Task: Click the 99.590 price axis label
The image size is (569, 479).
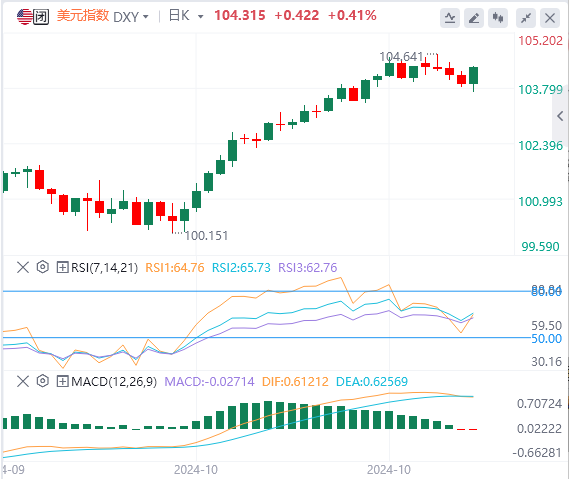Action: click(540, 247)
